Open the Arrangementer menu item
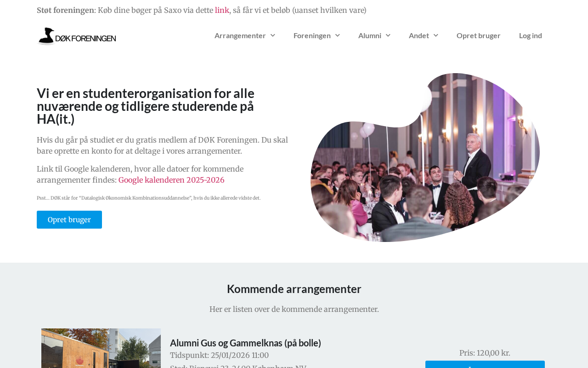The width and height of the screenshot is (588, 368). 240,35
